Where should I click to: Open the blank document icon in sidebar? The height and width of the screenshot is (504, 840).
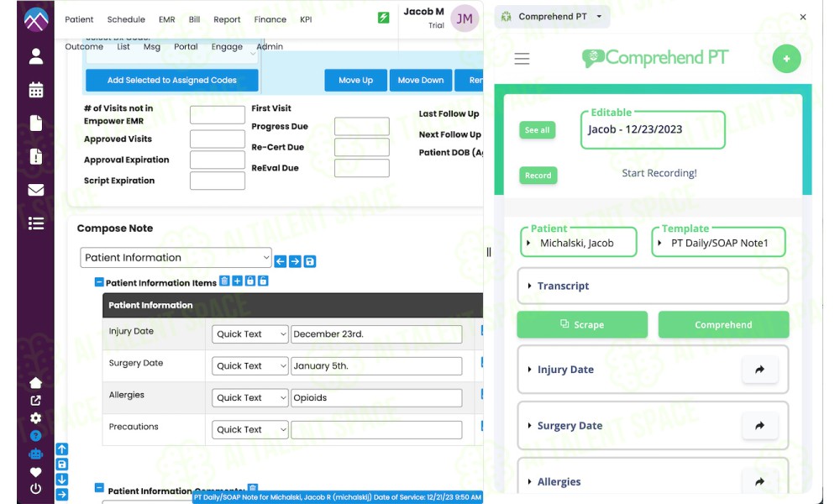tap(36, 123)
